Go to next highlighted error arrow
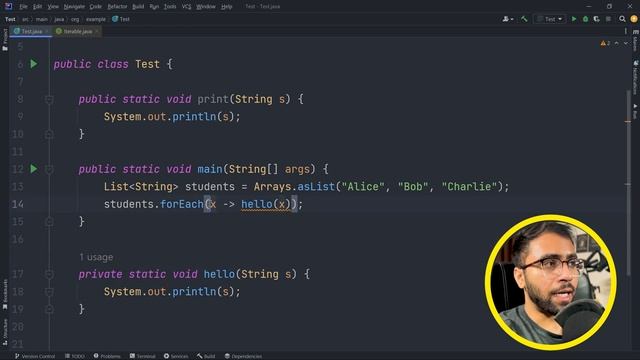 click(x=626, y=43)
